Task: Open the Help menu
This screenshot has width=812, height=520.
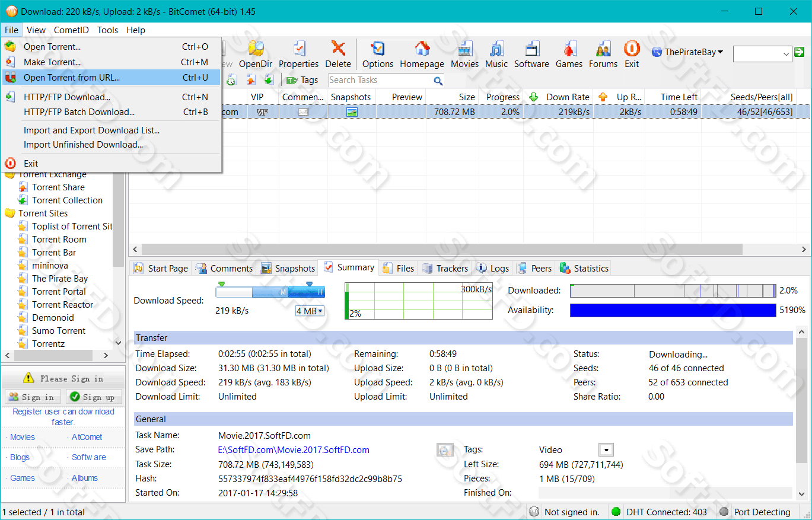Action: [136, 30]
